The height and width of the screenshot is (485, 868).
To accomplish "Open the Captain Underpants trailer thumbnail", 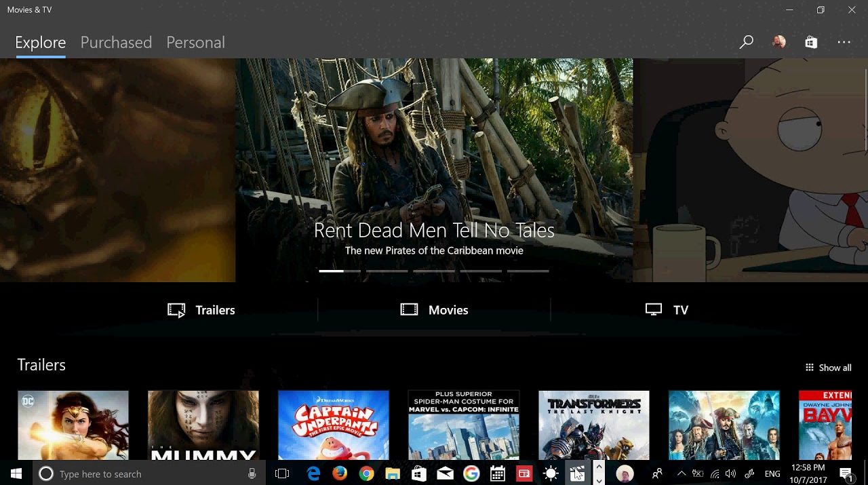I will click(x=334, y=425).
